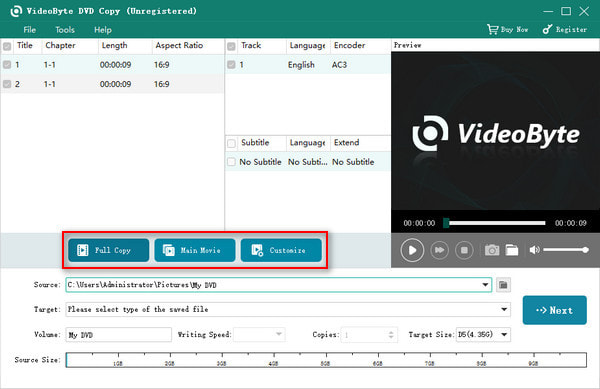Screen dimensions: 600x389
Task: Click the Register key icon
Action: (x=548, y=29)
